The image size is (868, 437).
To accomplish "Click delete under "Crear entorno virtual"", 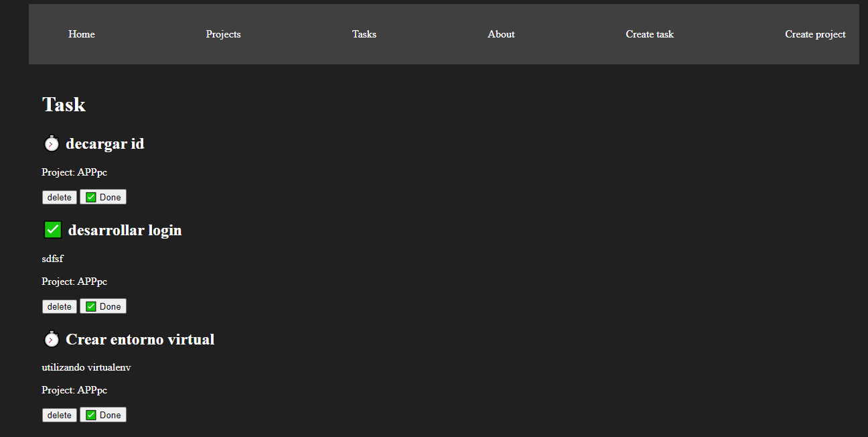I will click(x=59, y=414).
